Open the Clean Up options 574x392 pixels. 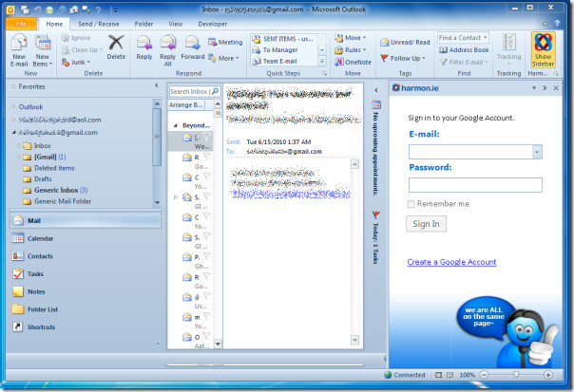[82, 50]
